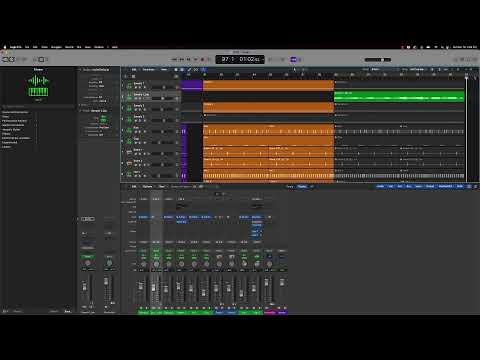Image resolution: width=480 pixels, height=360 pixels.
Task: Solo the first track in track header
Action: coord(140,87)
